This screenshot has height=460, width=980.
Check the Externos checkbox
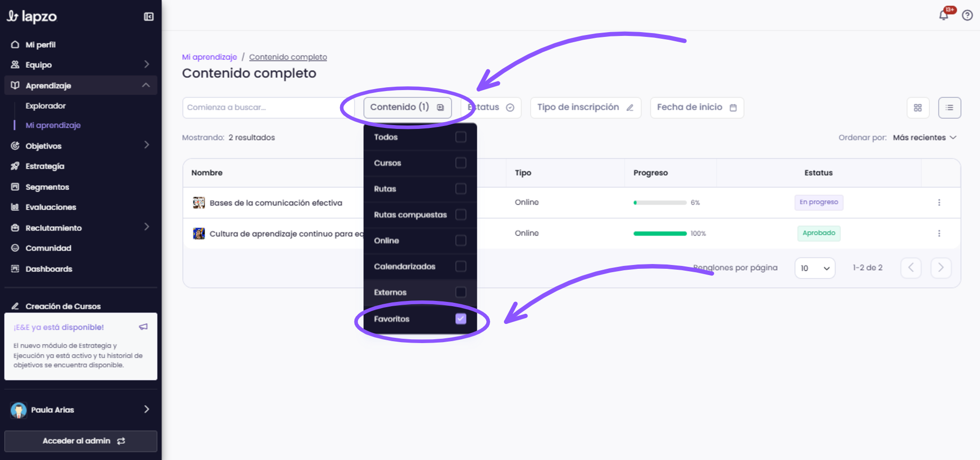tap(461, 292)
